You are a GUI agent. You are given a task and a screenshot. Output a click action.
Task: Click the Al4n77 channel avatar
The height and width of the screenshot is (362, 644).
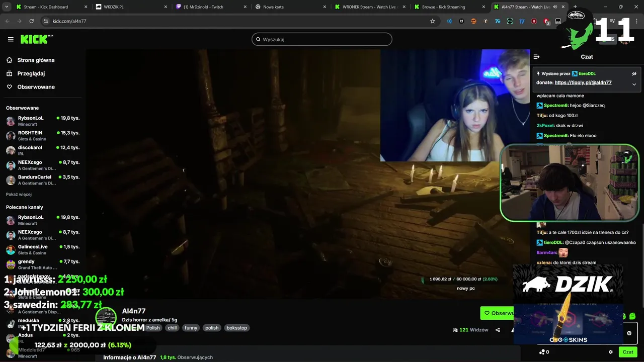106,317
